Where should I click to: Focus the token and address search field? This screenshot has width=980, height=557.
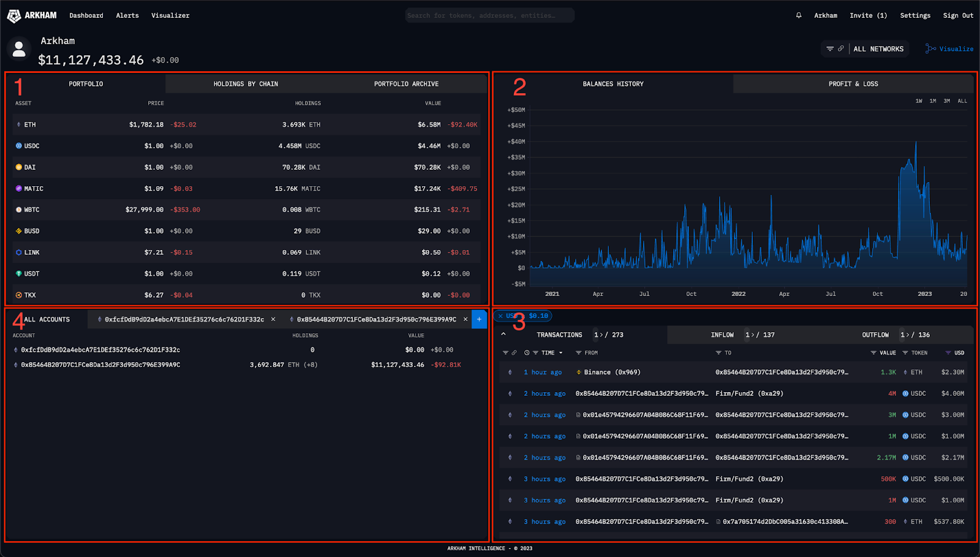pos(489,15)
